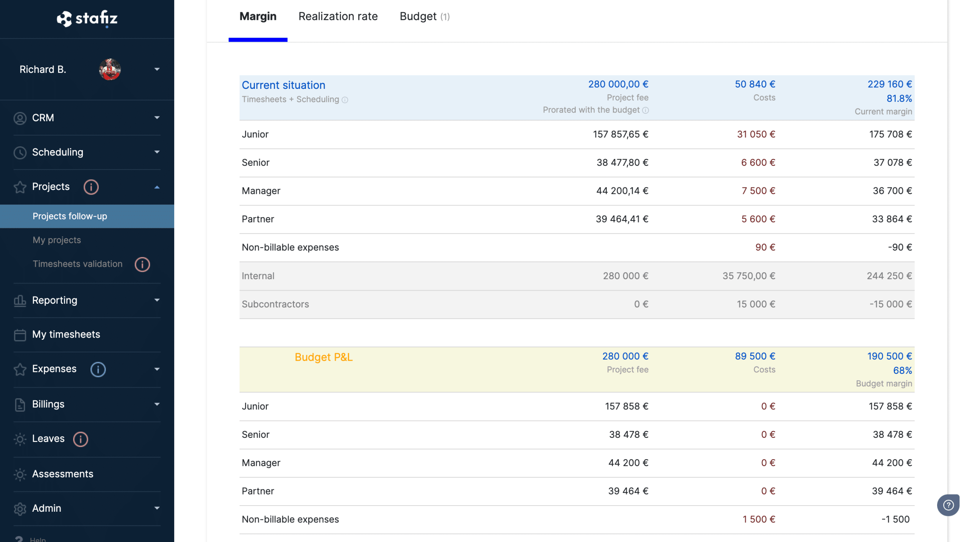
Task: Expand the Scheduling menu arrow
Action: click(x=157, y=152)
